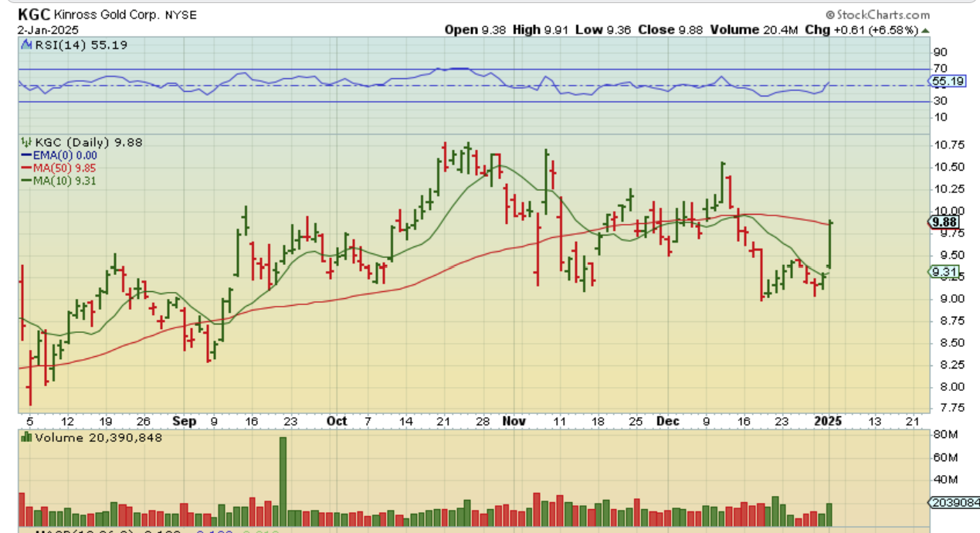Click the Oct month label on date axis
Viewport: 980px width, 533px height.
[337, 422]
